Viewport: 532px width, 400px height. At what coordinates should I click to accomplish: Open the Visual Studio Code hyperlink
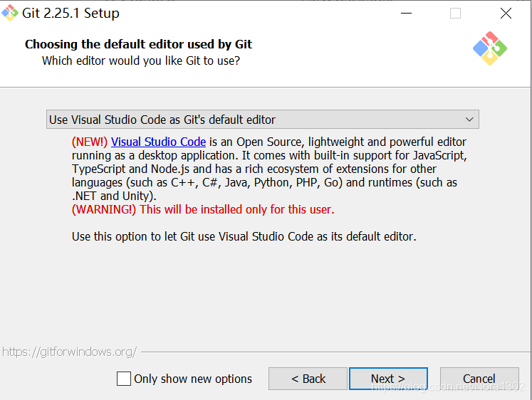(x=158, y=142)
